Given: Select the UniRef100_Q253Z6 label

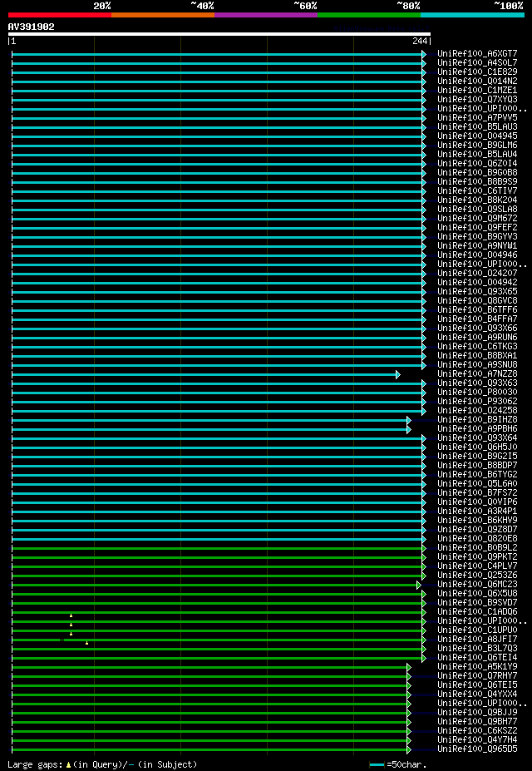Looking at the screenshot, I should 477,576.
